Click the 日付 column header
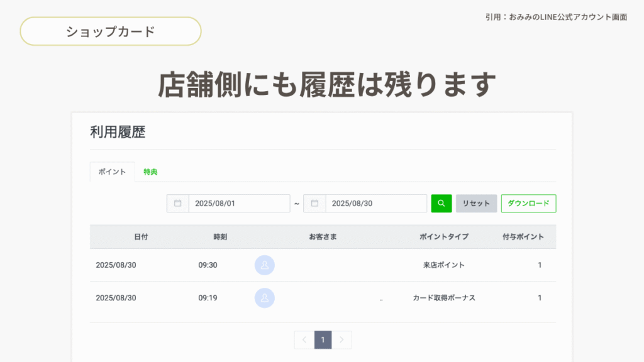This screenshot has width=644, height=362. [141, 237]
